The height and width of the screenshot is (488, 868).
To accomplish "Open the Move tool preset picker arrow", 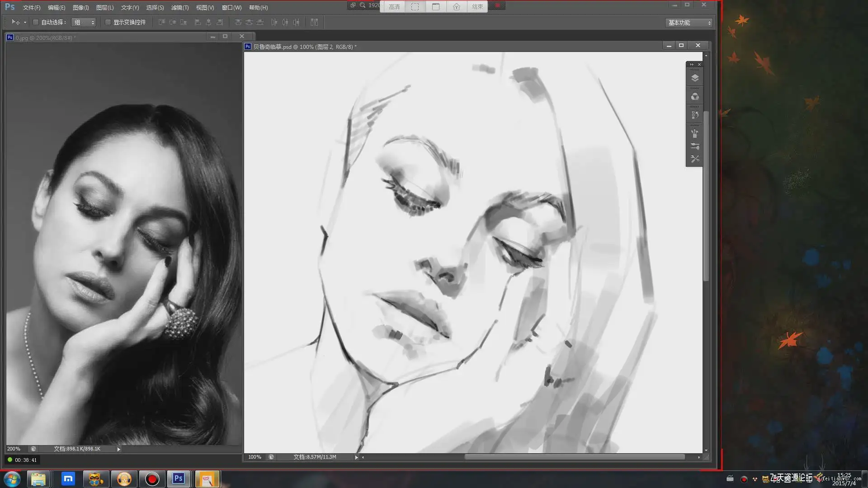I will (x=25, y=22).
